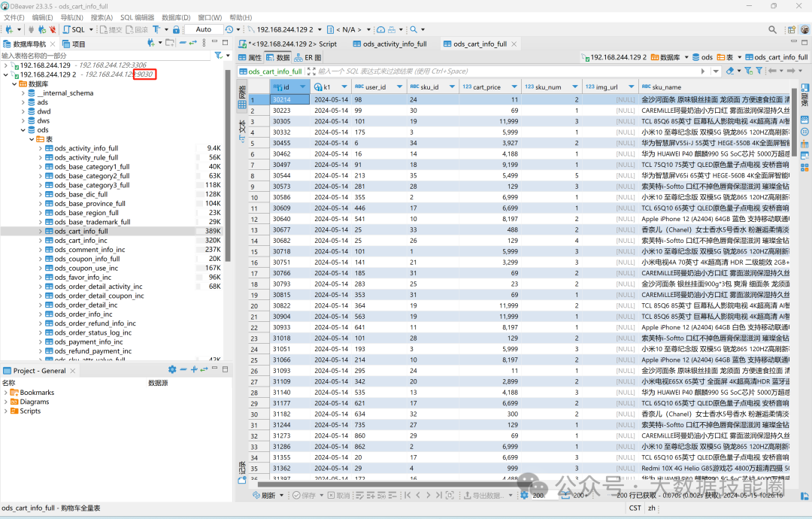Click the Project panel settings gear icon

tap(172, 370)
